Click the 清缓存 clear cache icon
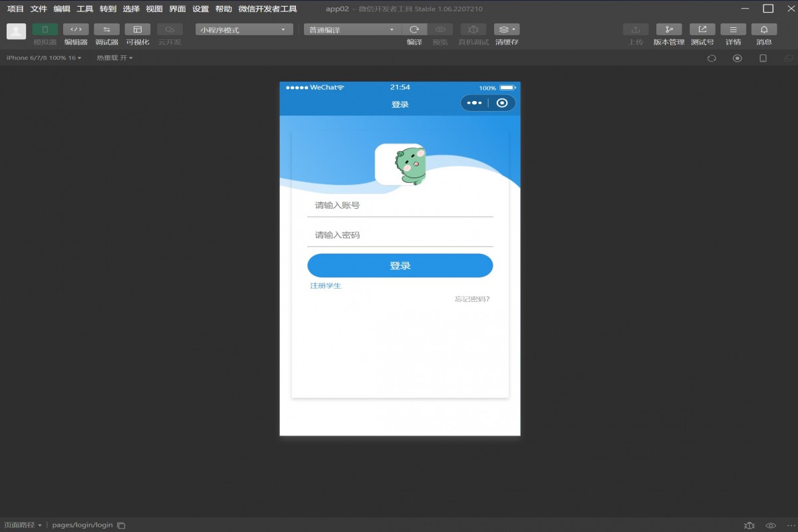Image resolution: width=798 pixels, height=532 pixels. (506, 30)
